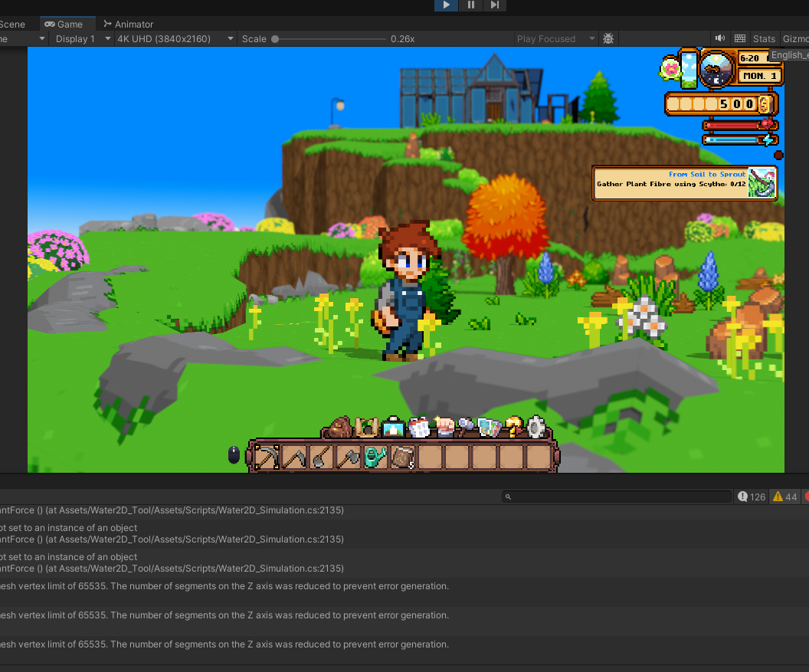Switch to the Scene tab

coord(11,24)
